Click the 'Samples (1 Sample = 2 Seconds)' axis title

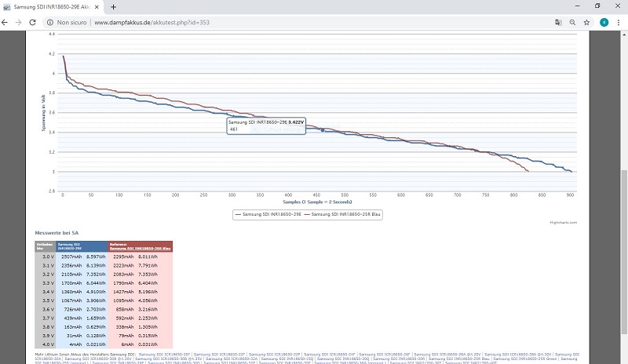pos(317,202)
